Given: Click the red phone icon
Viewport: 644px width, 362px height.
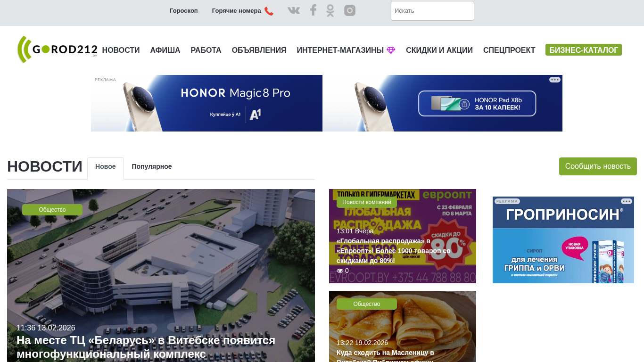Looking at the screenshot, I should point(269,11).
